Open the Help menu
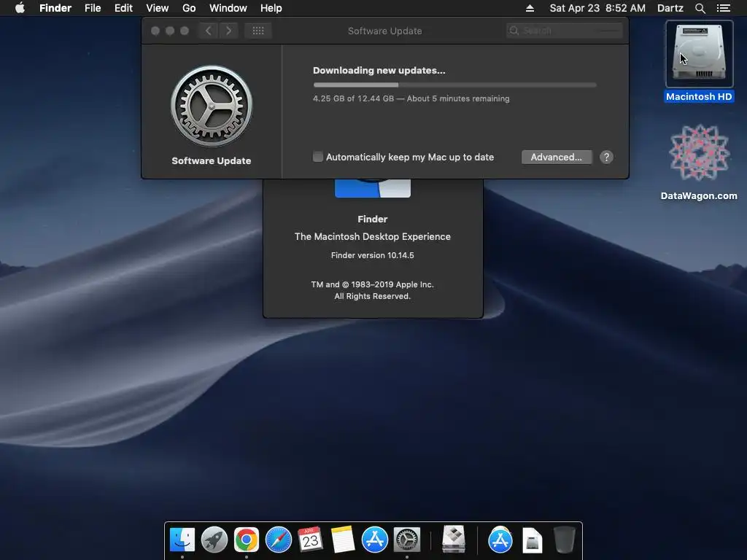Screen dimensions: 747x560 click(x=271, y=8)
